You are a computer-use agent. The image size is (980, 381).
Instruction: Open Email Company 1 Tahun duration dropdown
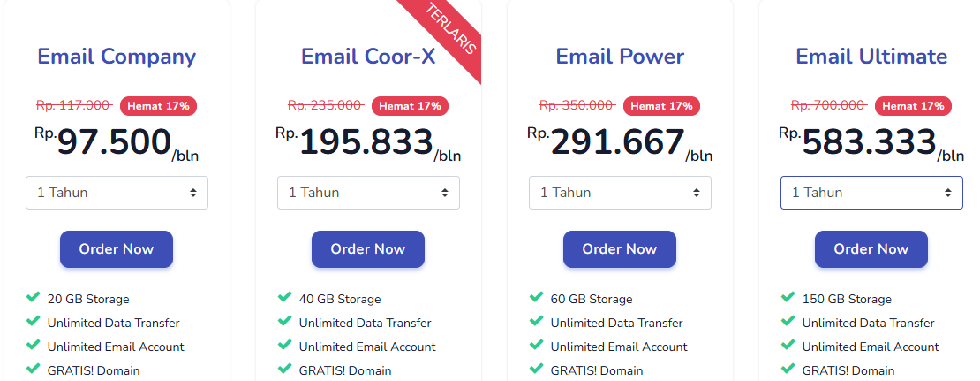tap(117, 193)
